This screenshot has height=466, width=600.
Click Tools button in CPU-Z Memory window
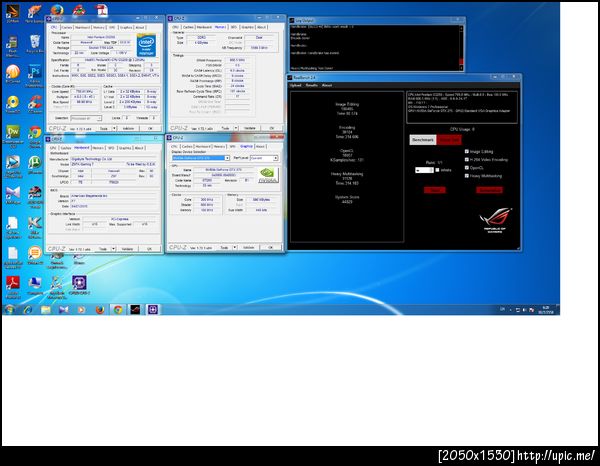pyautogui.click(x=225, y=128)
